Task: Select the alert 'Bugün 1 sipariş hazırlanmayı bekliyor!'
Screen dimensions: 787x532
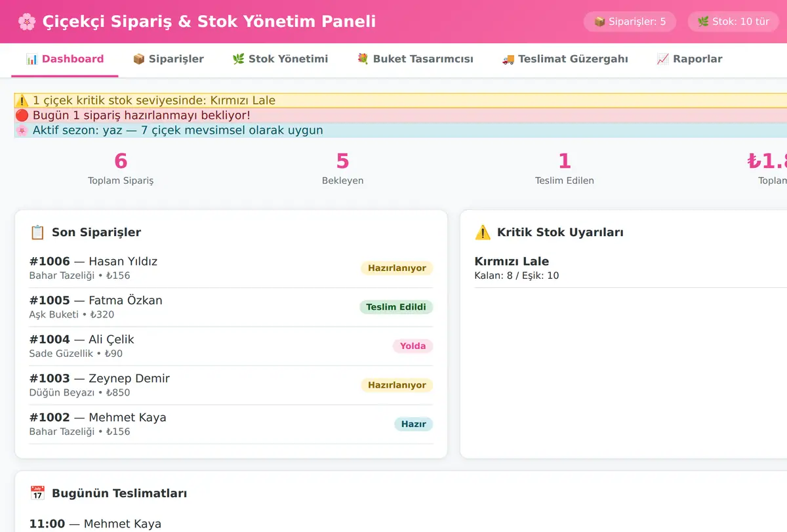Action: 401,115
